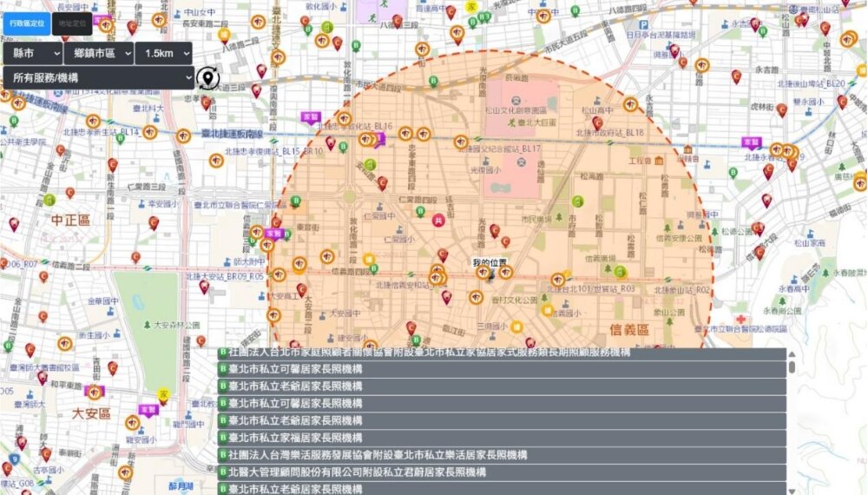Click the red cross hospital icon near 松德院區
Image resolution: width=868 pixels, height=495 pixels.
point(741,307)
